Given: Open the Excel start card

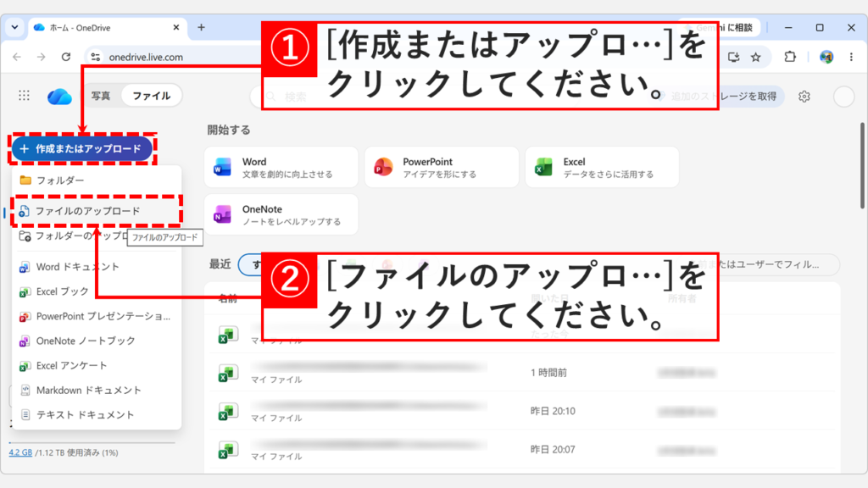Looking at the screenshot, I should (x=603, y=167).
